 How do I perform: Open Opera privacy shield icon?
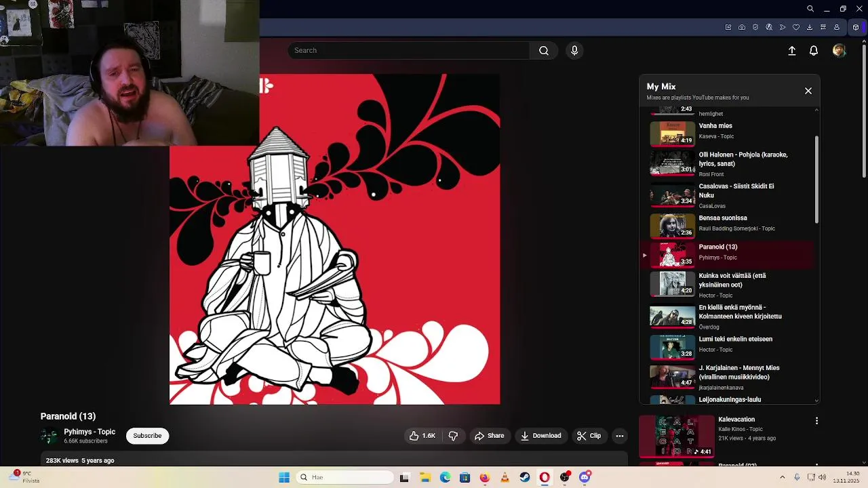coord(755,27)
